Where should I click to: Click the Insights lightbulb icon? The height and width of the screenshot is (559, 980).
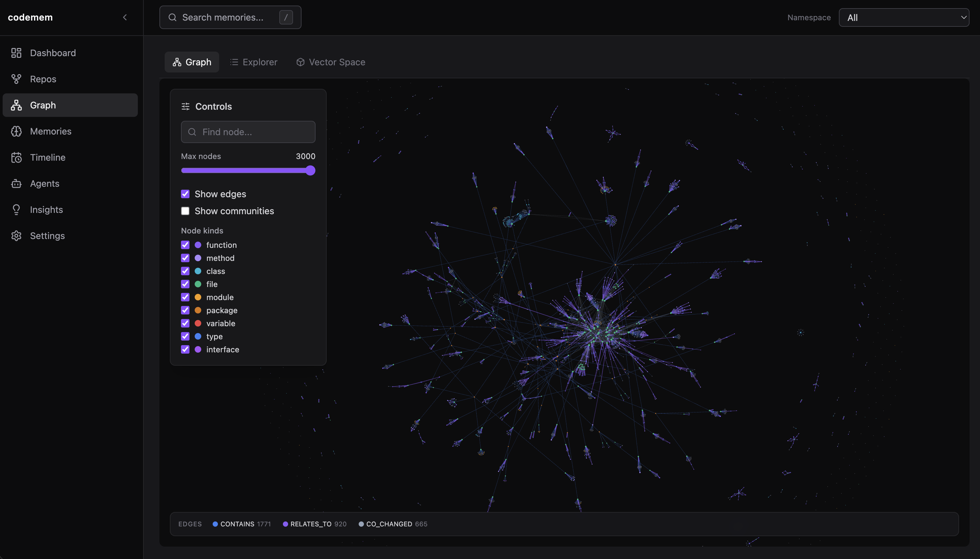point(16,209)
